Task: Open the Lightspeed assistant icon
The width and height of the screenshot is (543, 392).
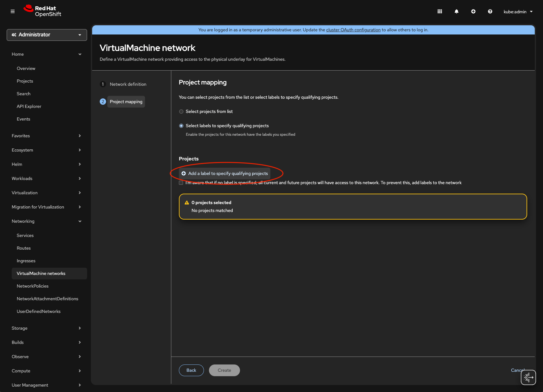Action: (528, 377)
